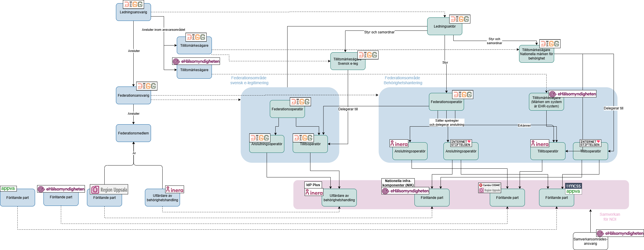Select the large Region Uppsala logo

pyautogui.click(x=109, y=190)
